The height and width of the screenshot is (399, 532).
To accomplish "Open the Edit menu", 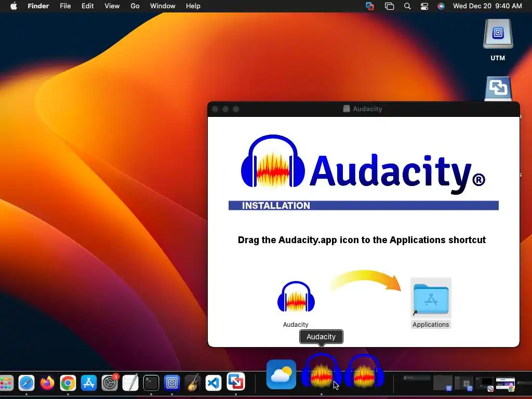I will point(87,6).
